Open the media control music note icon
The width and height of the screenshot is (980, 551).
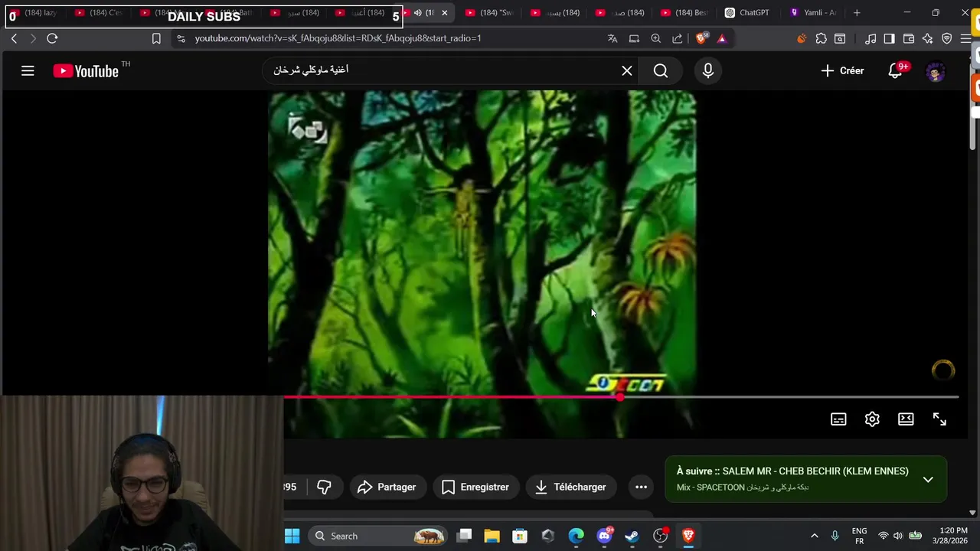[871, 38]
